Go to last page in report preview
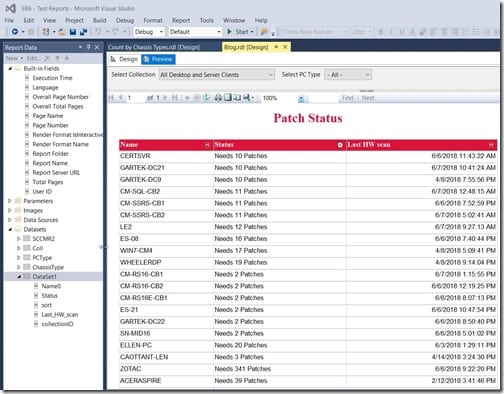Image resolution: width=504 pixels, height=394 pixels. pos(174,98)
